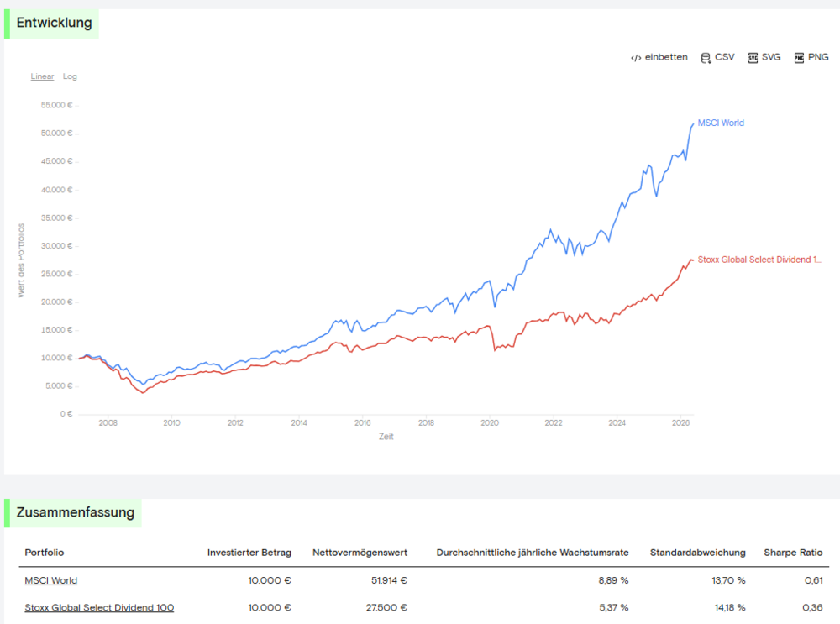Open Stoxx Global Select Dividend 100 link
840x624 pixels.
pyautogui.click(x=99, y=607)
